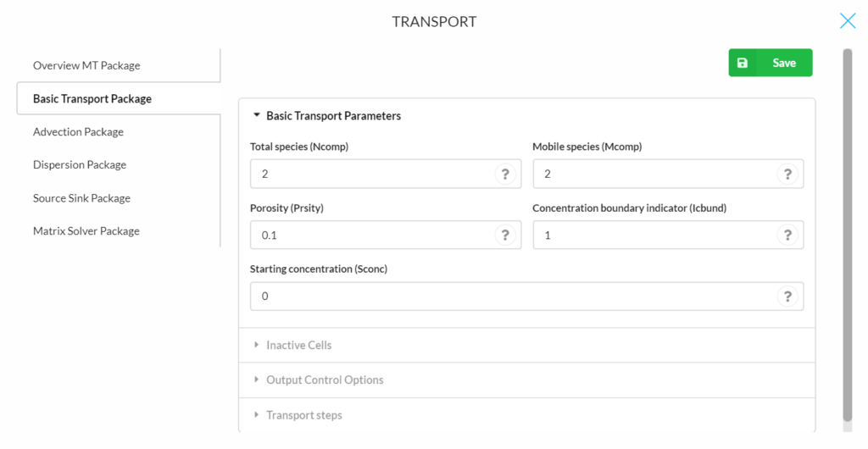The image size is (868, 449).
Task: Click the Starting concentration (Sconc) help icon
Action: [x=787, y=297]
